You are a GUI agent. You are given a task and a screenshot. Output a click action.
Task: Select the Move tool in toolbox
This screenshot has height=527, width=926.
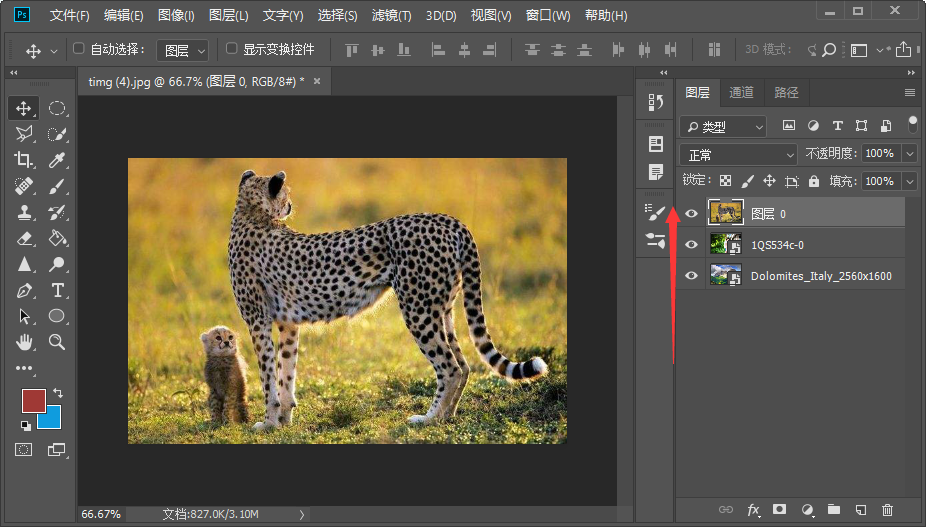coord(24,108)
